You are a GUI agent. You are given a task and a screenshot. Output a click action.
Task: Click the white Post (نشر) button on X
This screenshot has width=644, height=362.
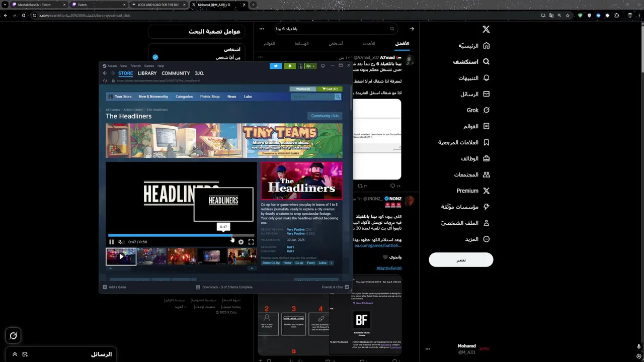click(461, 259)
